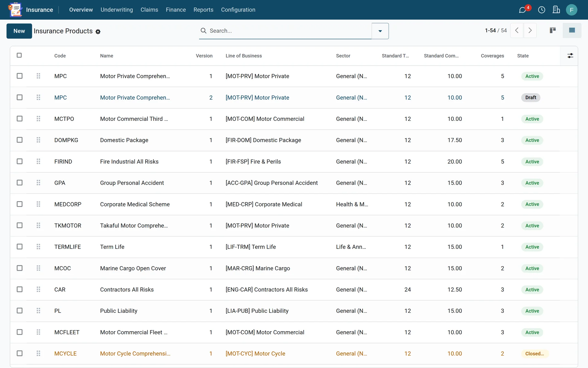Create a New insurance product
Viewport: 588px width, 368px height.
(19, 31)
